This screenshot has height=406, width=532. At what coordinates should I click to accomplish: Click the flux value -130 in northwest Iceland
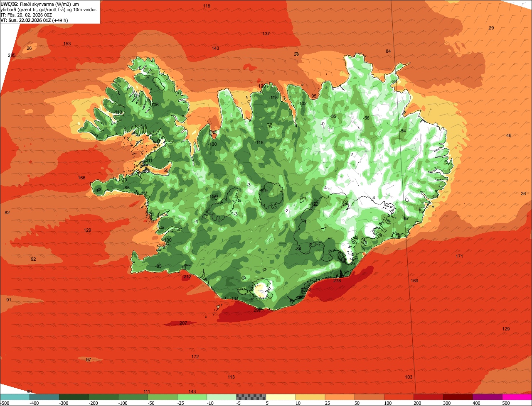point(212,144)
